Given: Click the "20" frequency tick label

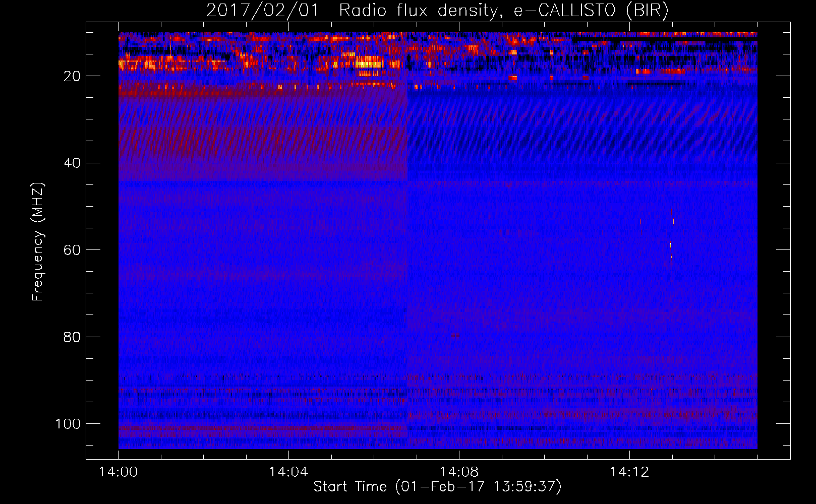Looking at the screenshot, I should (72, 76).
